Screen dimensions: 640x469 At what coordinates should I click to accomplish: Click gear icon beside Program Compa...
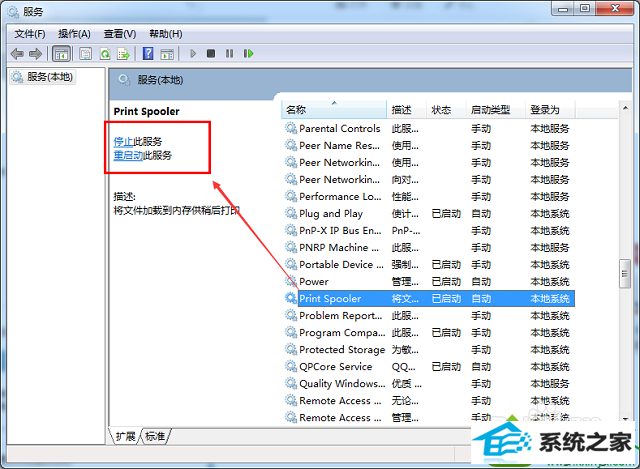(x=291, y=332)
